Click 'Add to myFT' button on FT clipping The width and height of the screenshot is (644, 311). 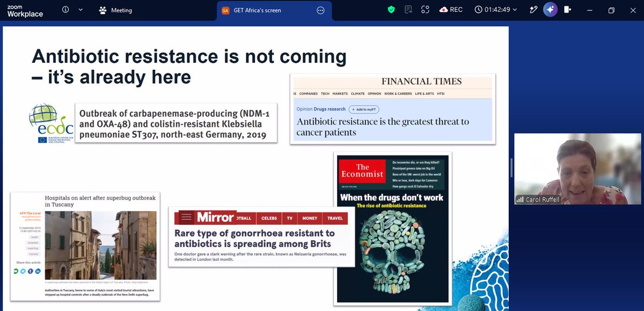click(x=363, y=109)
